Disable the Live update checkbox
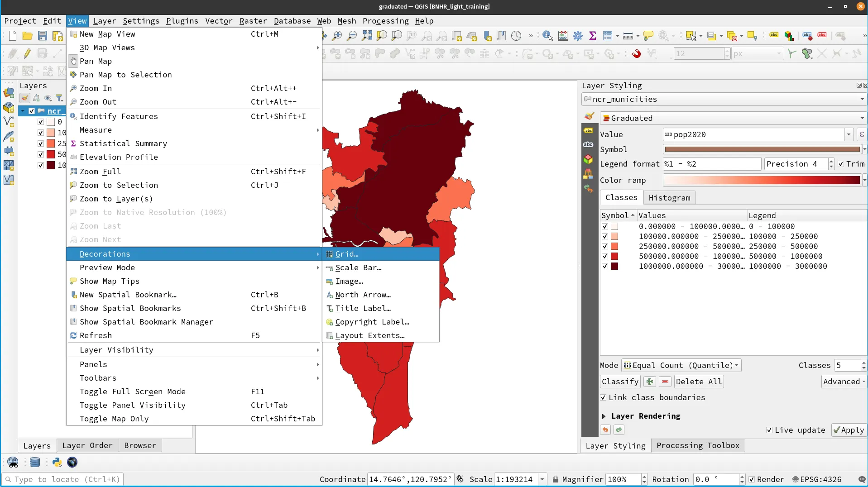This screenshot has height=487, width=868. point(769,430)
